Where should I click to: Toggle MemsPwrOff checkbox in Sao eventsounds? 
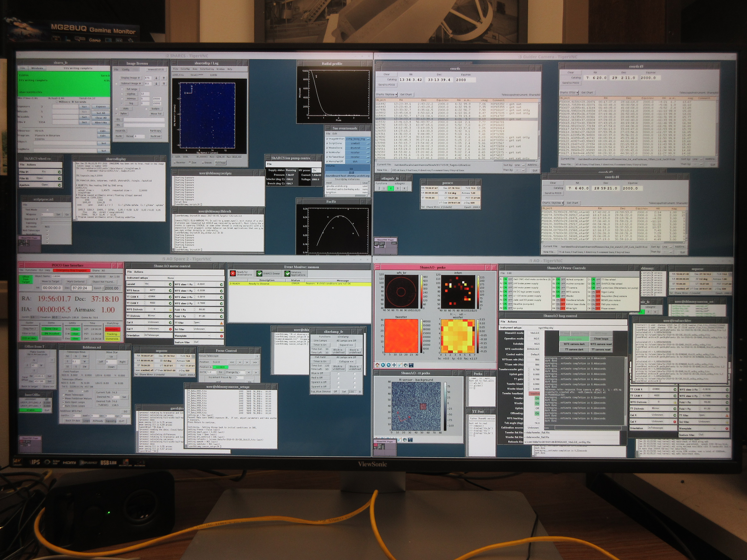[327, 161]
